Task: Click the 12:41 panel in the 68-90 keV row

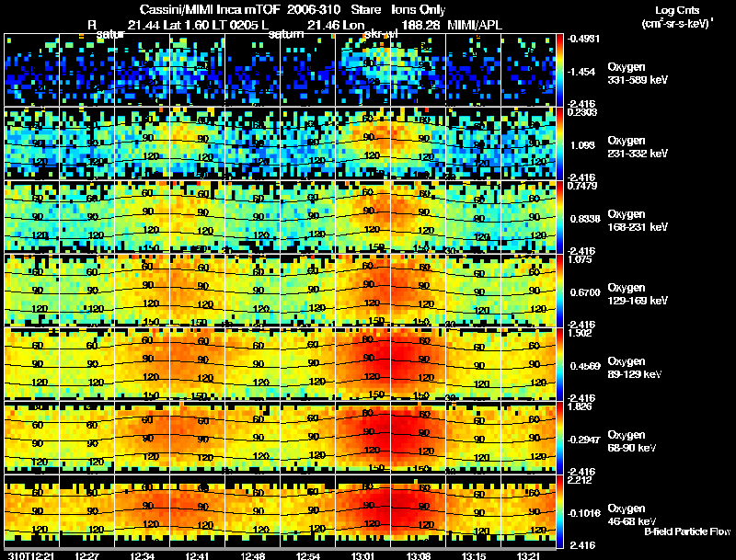Action: [197, 438]
